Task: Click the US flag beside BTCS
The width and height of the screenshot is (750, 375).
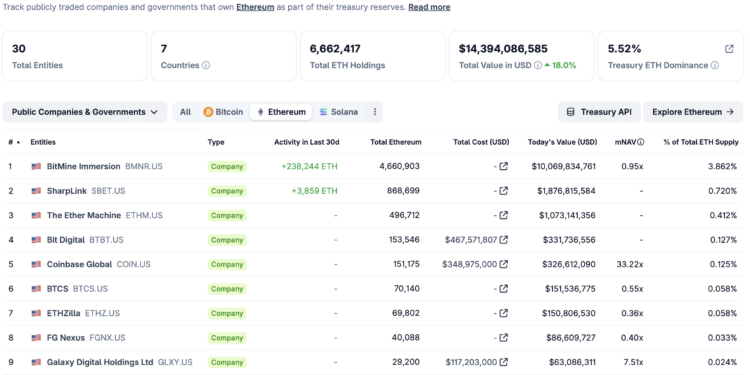Action: coord(36,289)
